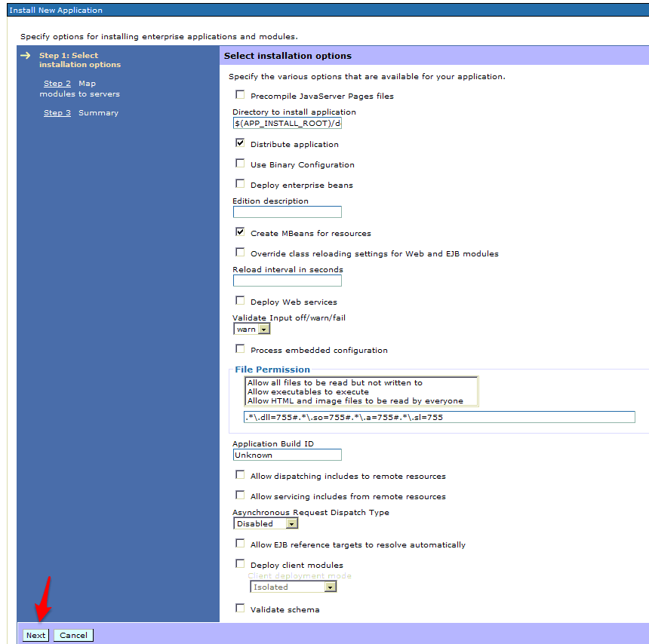Click the Next button

click(35, 635)
